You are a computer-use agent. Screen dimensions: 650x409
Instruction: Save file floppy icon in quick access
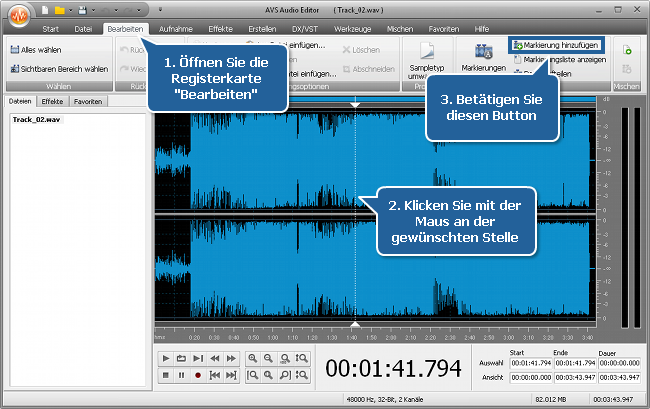coord(82,10)
